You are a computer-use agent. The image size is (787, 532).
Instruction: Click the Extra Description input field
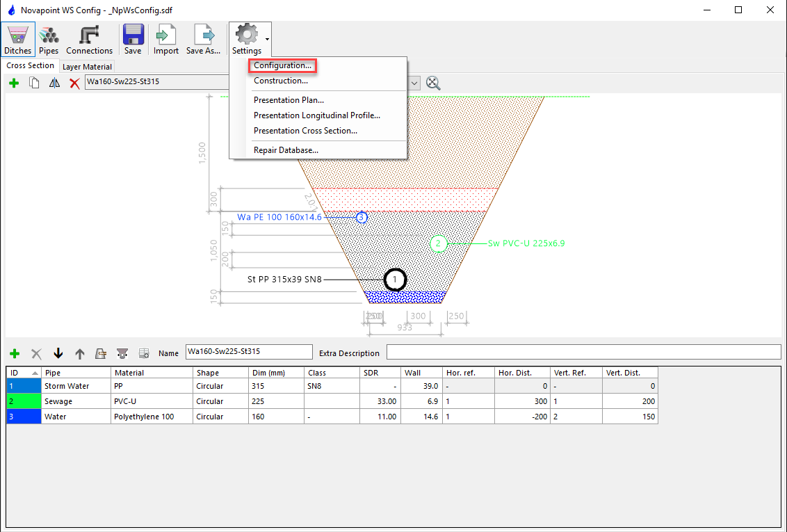[584, 352]
